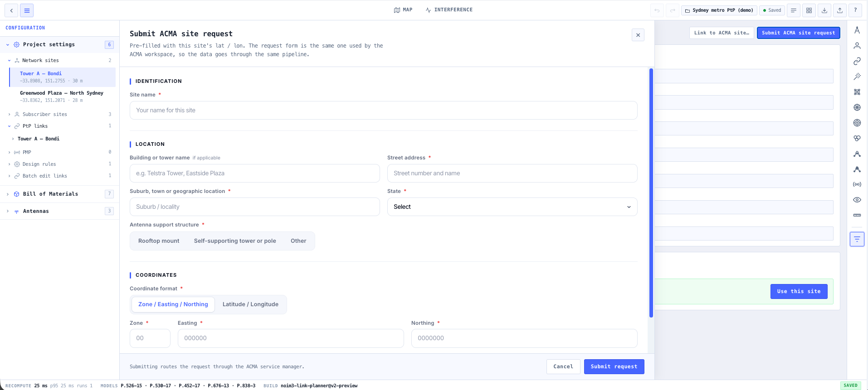
Task: Select the outlined path-node tool in right rail
Action: coord(857,154)
